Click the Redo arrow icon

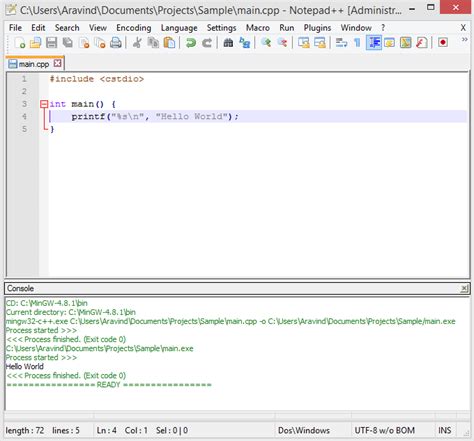pos(207,43)
